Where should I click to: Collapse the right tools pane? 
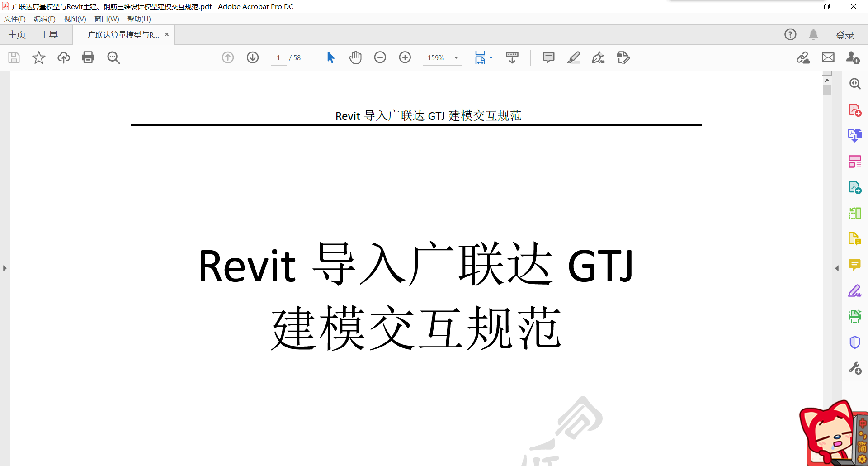(x=837, y=268)
